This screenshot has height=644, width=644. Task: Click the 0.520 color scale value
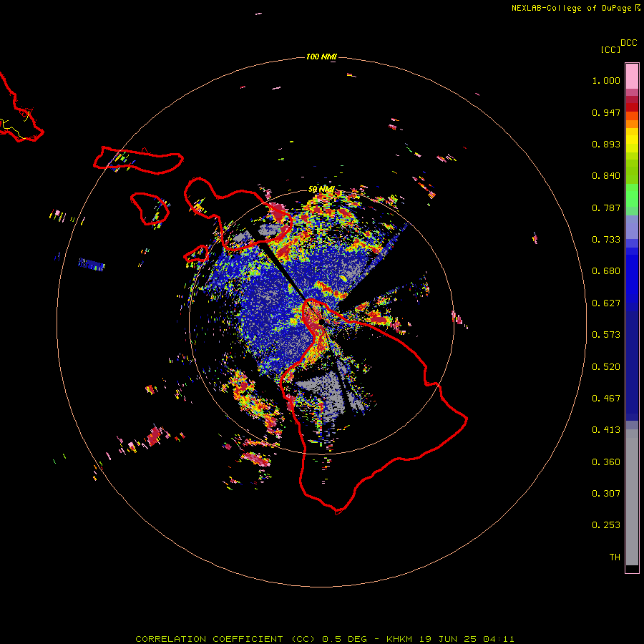(606, 367)
